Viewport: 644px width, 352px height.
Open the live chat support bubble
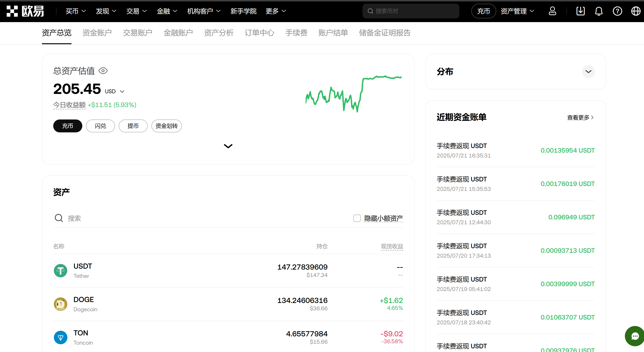click(635, 336)
